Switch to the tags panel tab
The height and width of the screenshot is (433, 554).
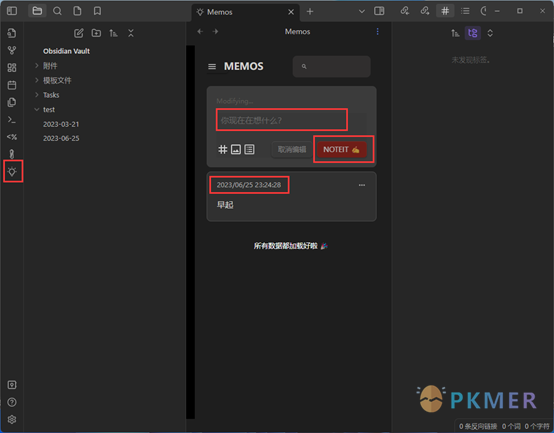[x=445, y=11]
